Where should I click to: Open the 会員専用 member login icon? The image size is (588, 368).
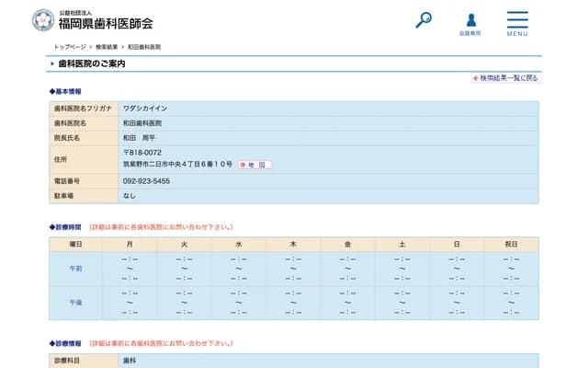point(470,19)
